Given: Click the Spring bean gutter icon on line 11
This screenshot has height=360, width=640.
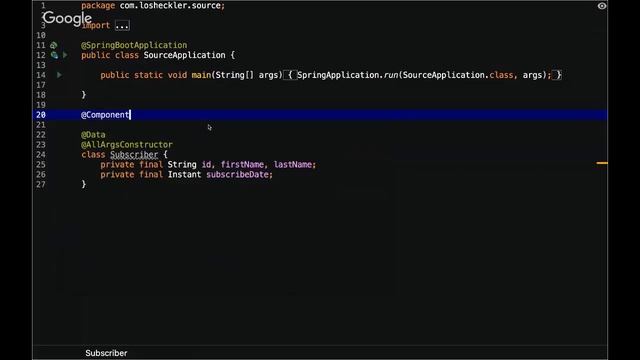Looking at the screenshot, I should point(53,45).
